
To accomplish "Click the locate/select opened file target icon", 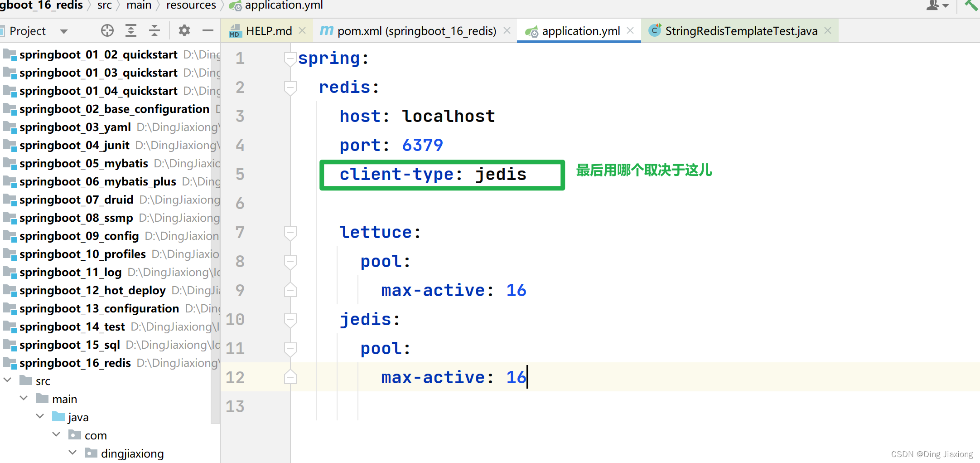I will point(107,30).
